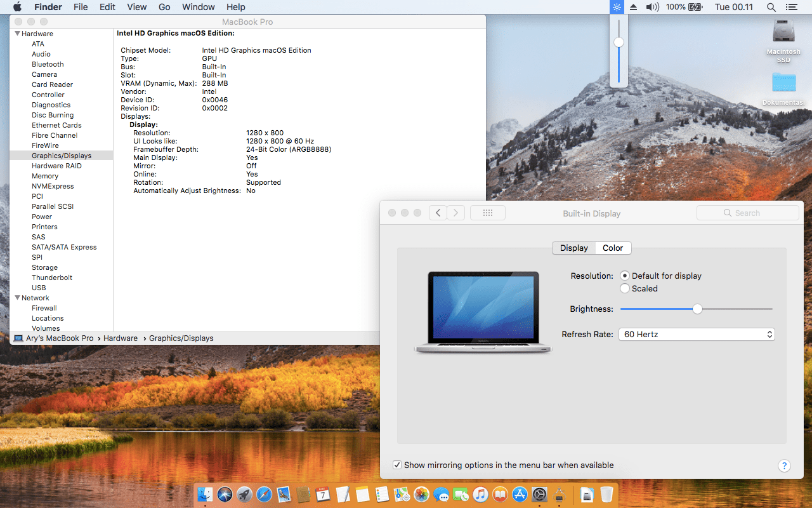Switch to the Color tab
812x508 pixels.
click(x=613, y=248)
